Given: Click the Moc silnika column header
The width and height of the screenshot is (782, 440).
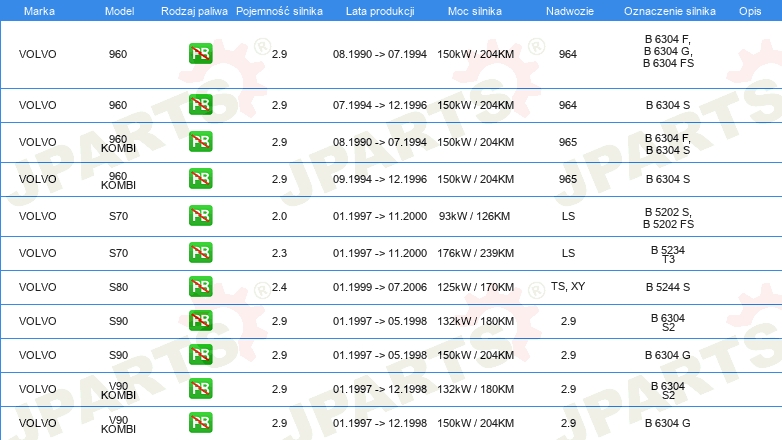Looking at the screenshot, I should (x=475, y=11).
